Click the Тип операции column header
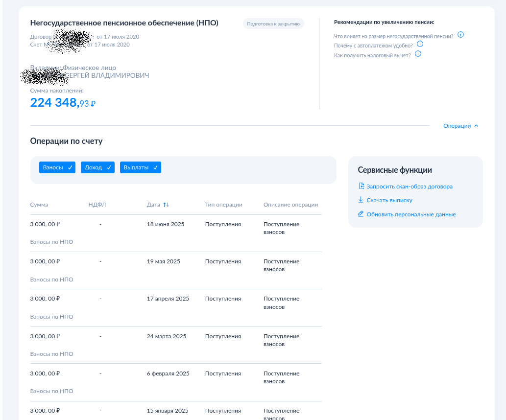The width and height of the screenshot is (506, 420). (x=224, y=205)
